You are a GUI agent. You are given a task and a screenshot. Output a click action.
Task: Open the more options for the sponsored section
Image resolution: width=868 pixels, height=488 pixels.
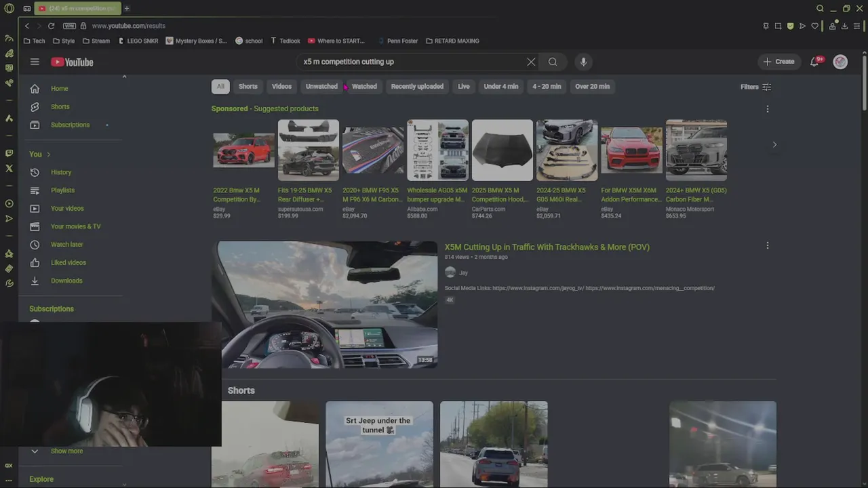[x=768, y=108]
